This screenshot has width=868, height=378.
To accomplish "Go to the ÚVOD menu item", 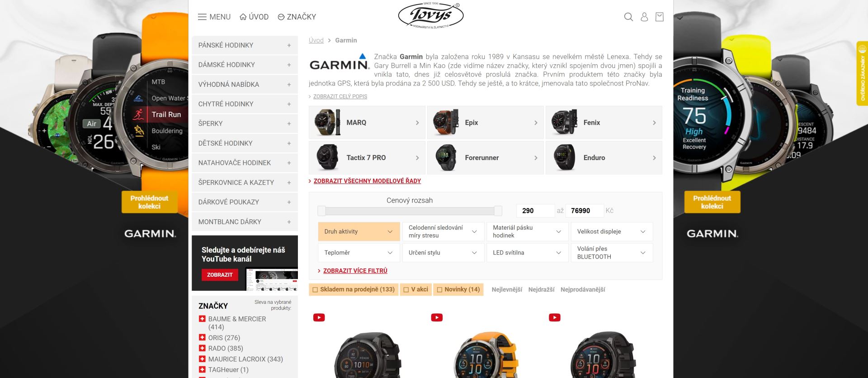I will (254, 17).
